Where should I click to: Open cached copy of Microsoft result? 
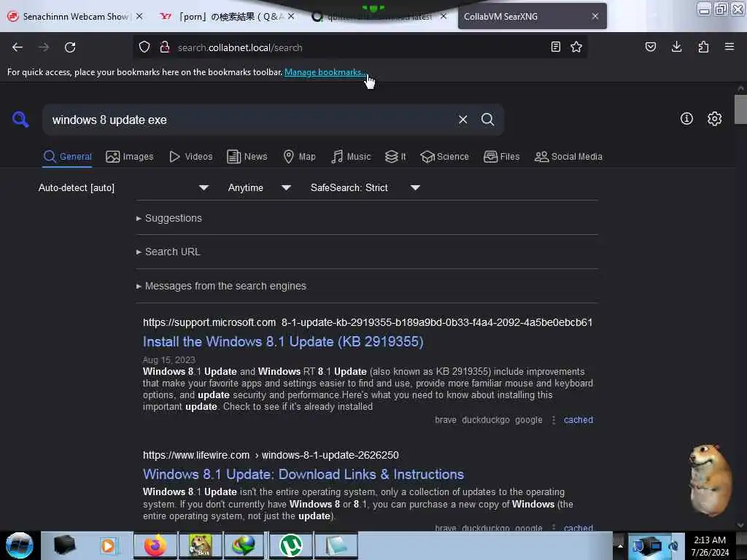(578, 420)
